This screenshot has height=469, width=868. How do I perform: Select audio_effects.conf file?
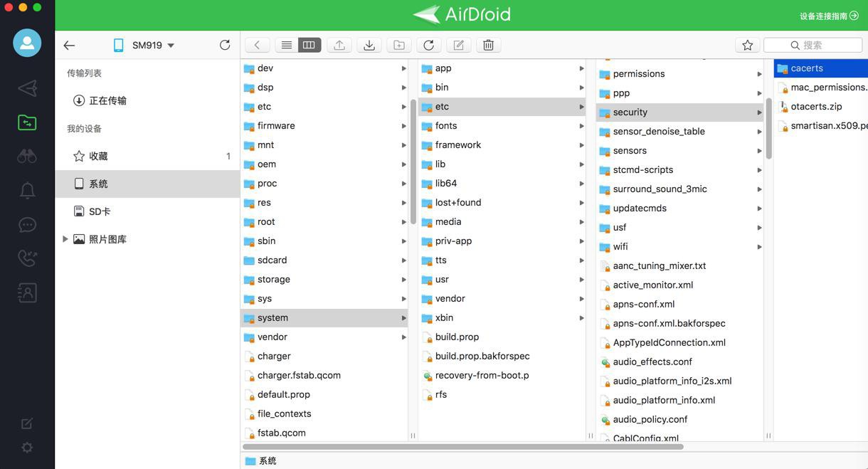click(x=680, y=362)
